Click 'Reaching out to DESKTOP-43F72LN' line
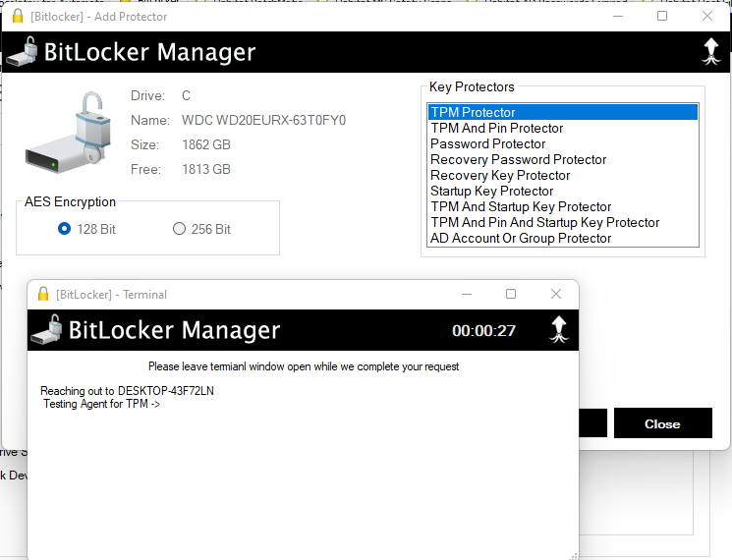 tap(127, 391)
